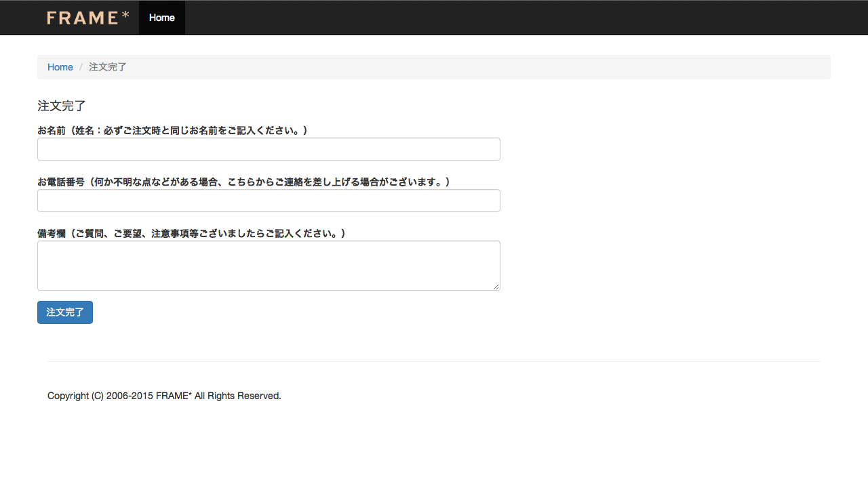Grab the resize handle of the 備考欄 textarea
This screenshot has width=868, height=477.
[x=496, y=287]
